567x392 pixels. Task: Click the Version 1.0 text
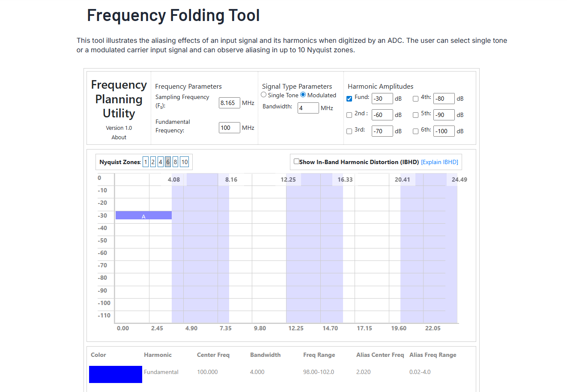(119, 128)
